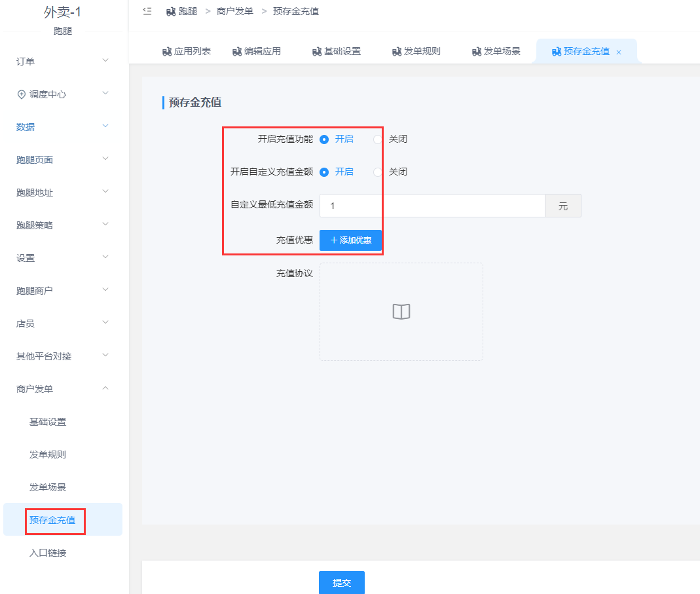The image size is (700, 594).
Task: Click the 跑腿 label under 外卖-1
Action: click(x=62, y=31)
